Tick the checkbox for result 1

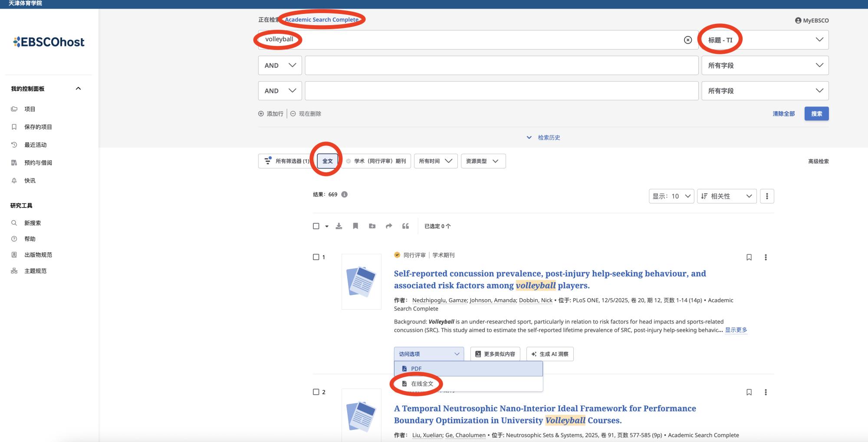[x=316, y=257]
